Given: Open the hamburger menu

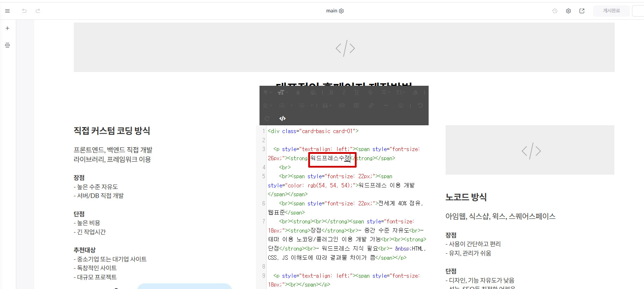Looking at the screenshot, I should [x=7, y=11].
